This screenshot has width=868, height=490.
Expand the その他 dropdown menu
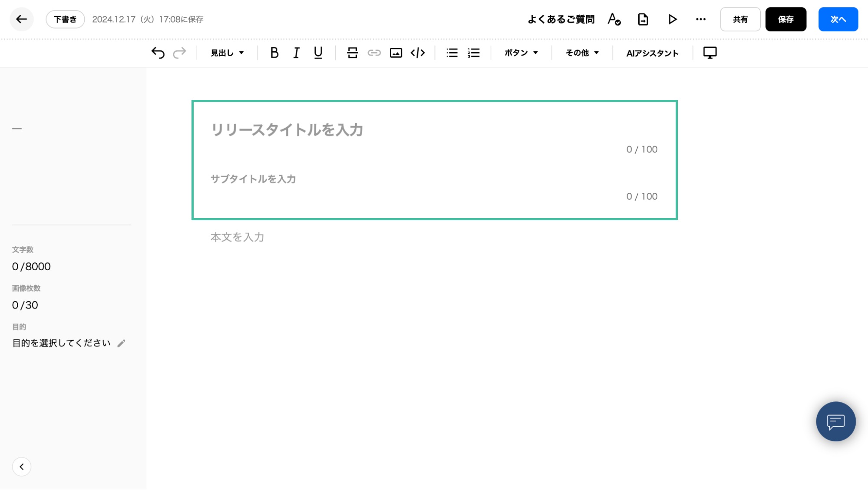tap(582, 53)
